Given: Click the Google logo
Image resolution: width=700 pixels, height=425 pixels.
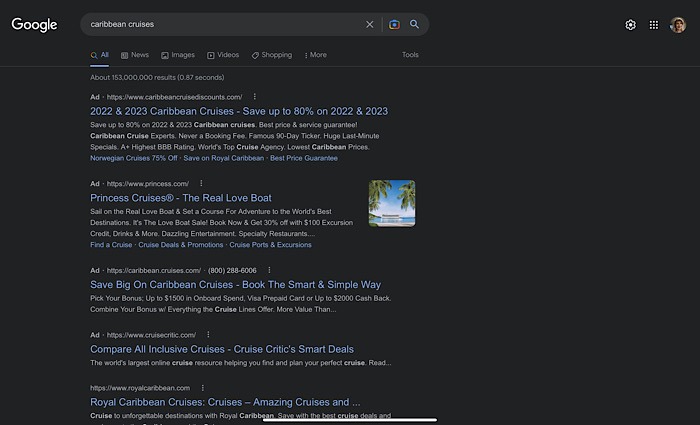Looking at the screenshot, I should (x=34, y=25).
